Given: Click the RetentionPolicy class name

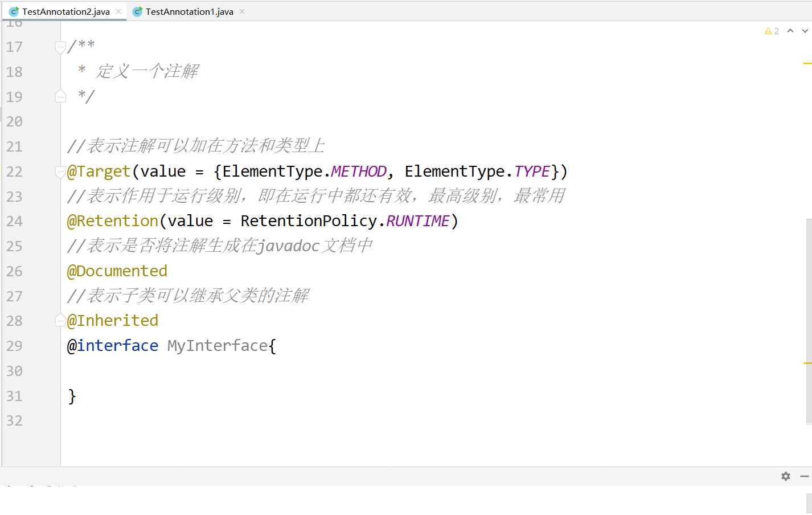Looking at the screenshot, I should [309, 221].
